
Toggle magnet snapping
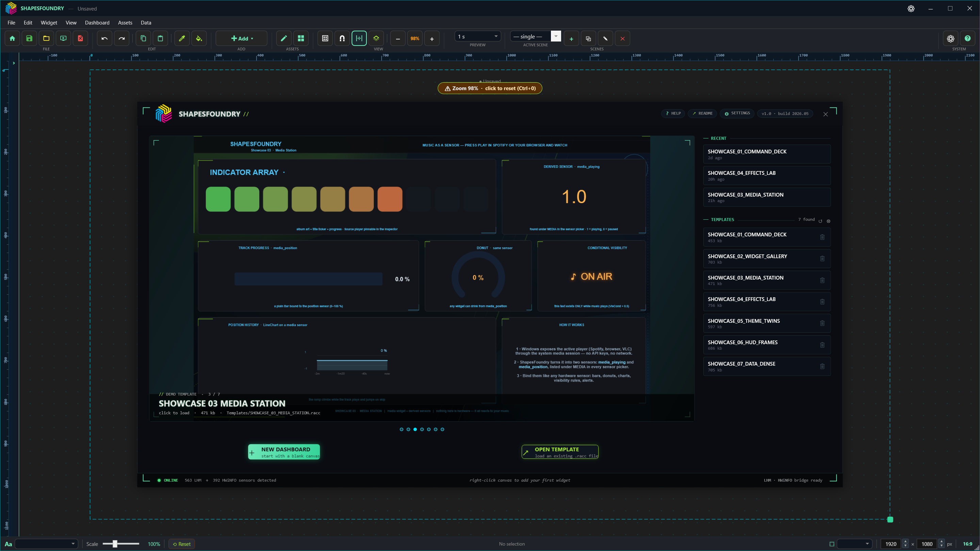pyautogui.click(x=342, y=38)
